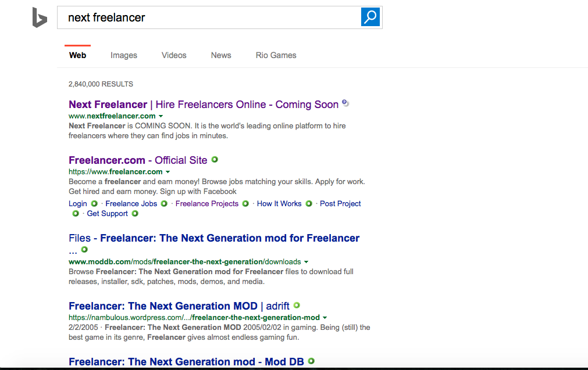Click the Bing logo icon

pos(40,17)
